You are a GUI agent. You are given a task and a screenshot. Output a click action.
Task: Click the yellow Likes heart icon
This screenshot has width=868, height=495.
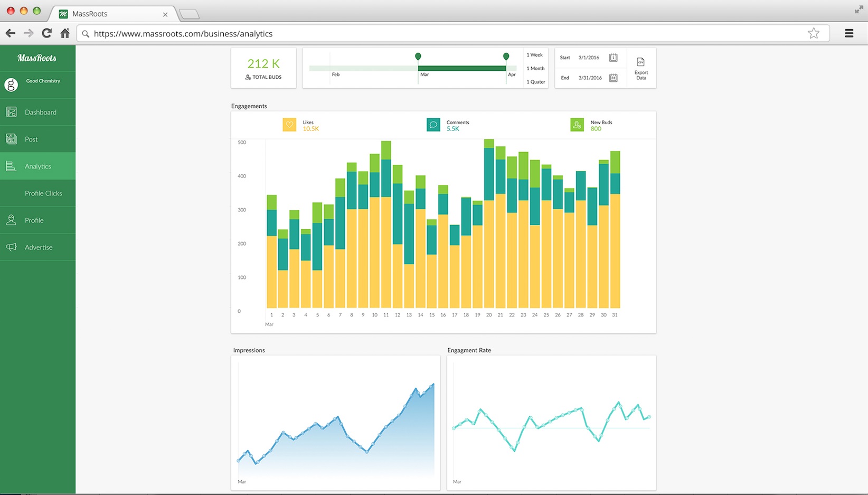tap(289, 125)
